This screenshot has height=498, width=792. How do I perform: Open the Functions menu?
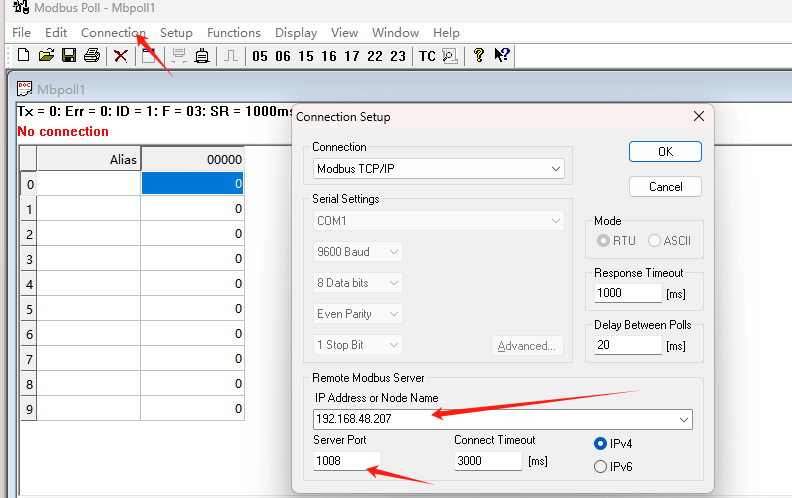tap(234, 33)
